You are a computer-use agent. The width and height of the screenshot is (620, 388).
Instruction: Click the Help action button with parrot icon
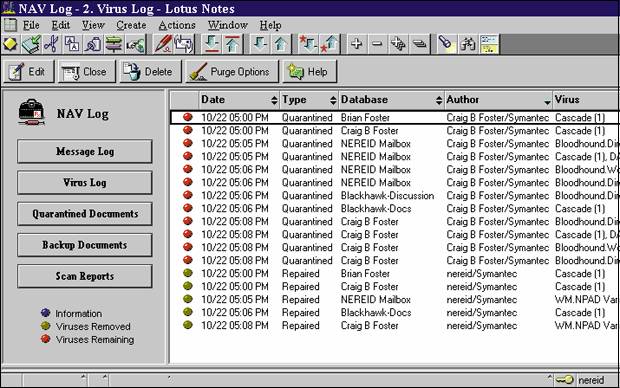310,72
